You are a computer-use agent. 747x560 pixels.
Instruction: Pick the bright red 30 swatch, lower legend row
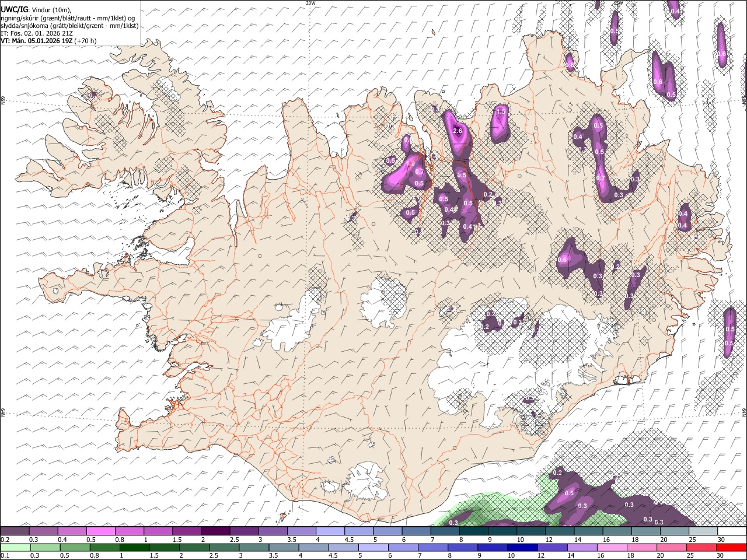(731, 547)
